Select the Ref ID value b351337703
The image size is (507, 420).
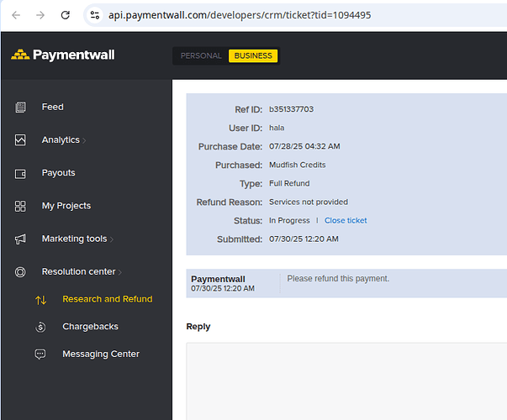291,109
